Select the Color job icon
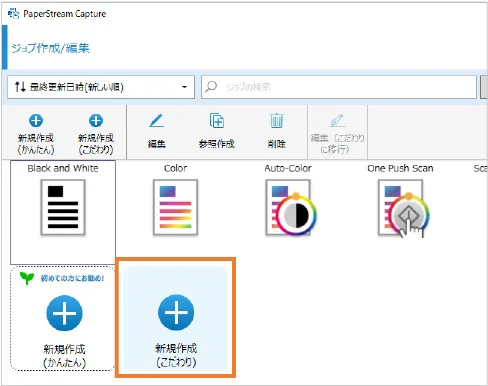The width and height of the screenshot is (488, 386). click(175, 207)
